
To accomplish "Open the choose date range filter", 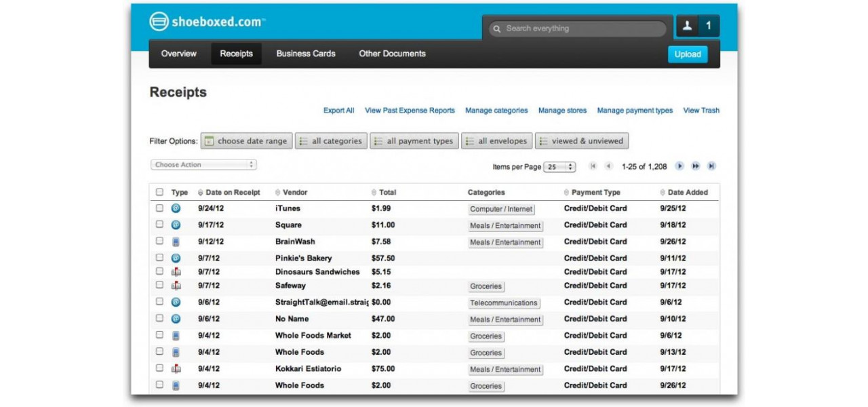I will tap(247, 141).
